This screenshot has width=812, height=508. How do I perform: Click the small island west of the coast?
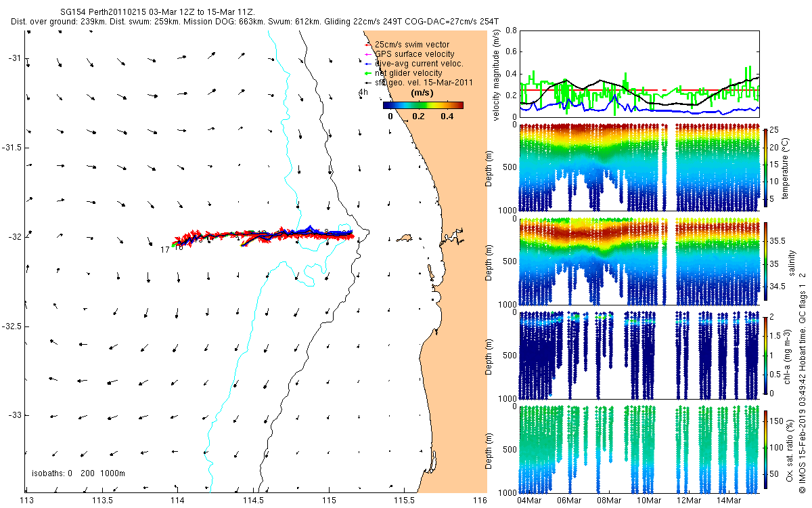tap(406, 238)
